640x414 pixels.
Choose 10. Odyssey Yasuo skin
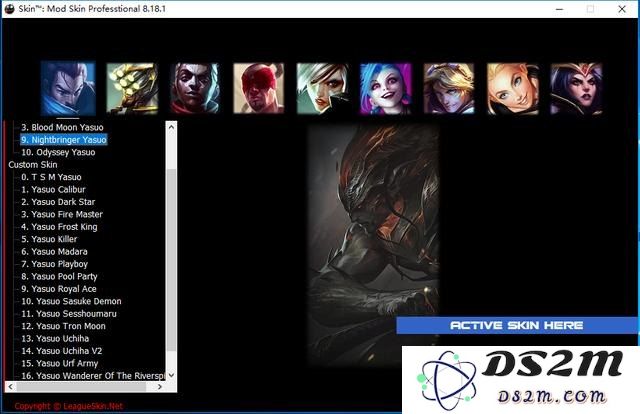click(58, 152)
